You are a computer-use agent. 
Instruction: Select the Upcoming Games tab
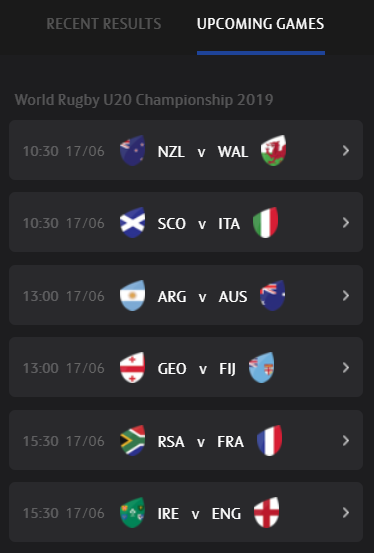coord(261,24)
